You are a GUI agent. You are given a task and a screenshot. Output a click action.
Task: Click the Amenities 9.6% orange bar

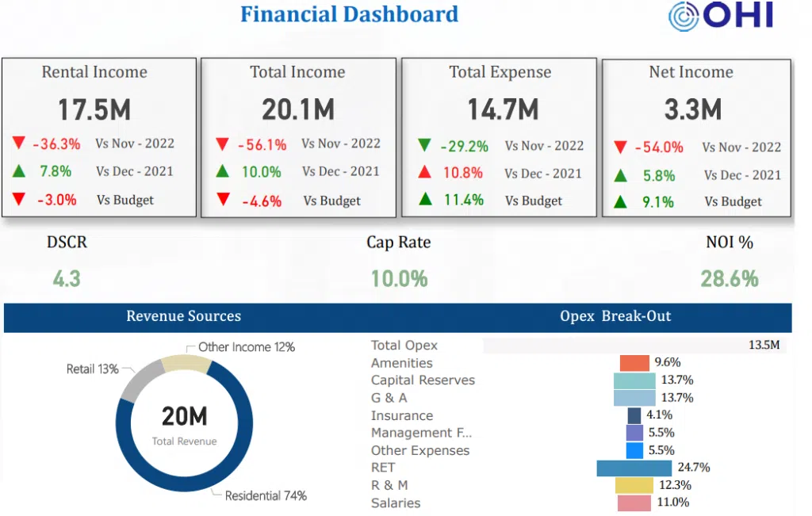tap(634, 363)
